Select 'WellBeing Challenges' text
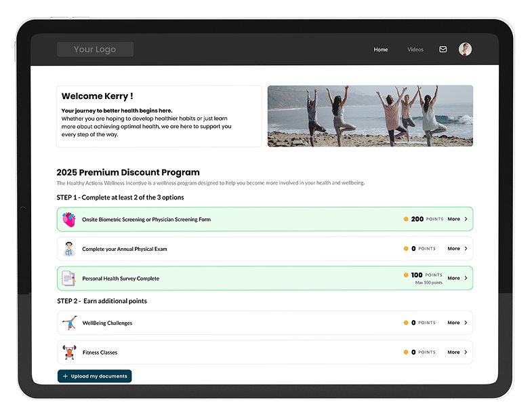This screenshot has height=417, width=532. [107, 323]
